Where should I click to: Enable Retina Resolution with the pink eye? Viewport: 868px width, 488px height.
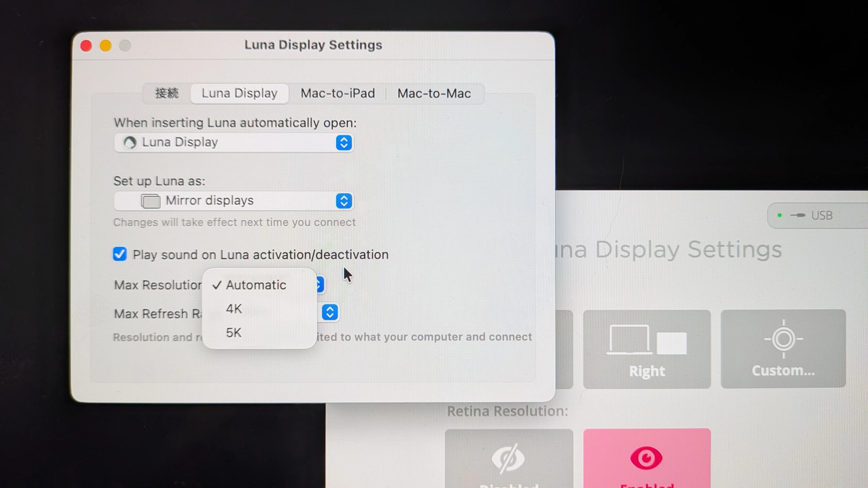pos(647,458)
